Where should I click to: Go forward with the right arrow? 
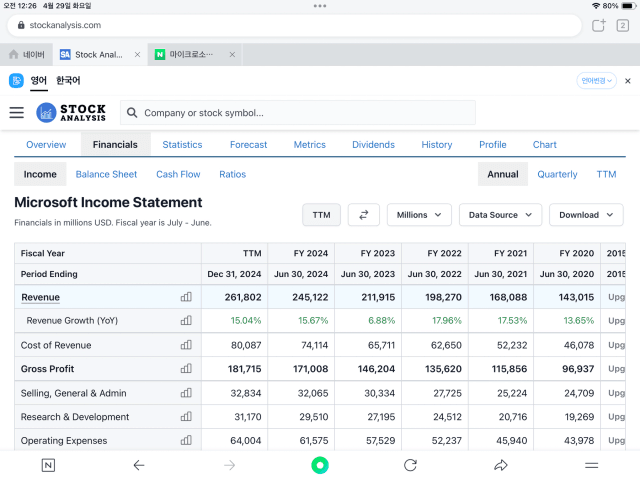click(230, 465)
